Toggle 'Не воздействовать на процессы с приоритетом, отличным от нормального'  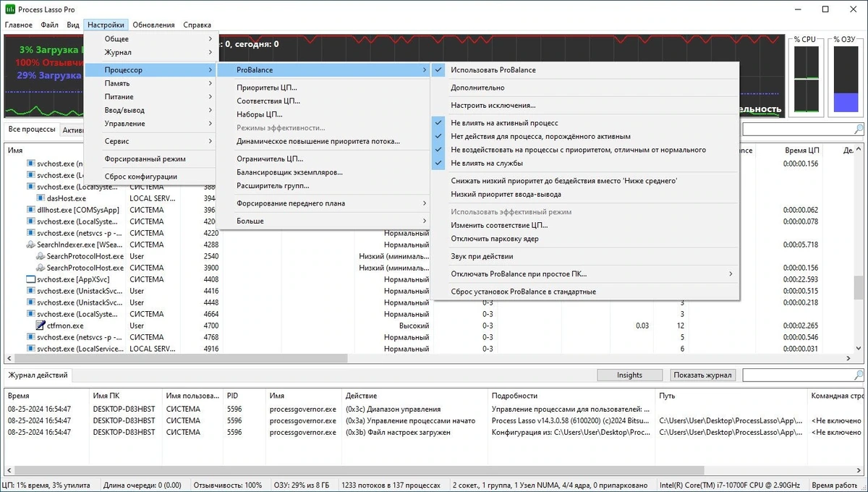pyautogui.click(x=584, y=150)
